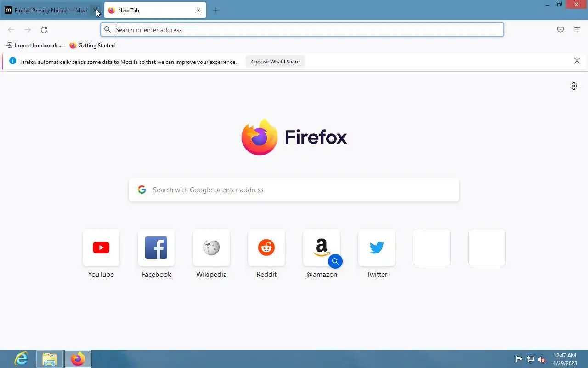The height and width of the screenshot is (368, 588).
Task: Click the muted volume tray icon
Action: [x=542, y=359]
